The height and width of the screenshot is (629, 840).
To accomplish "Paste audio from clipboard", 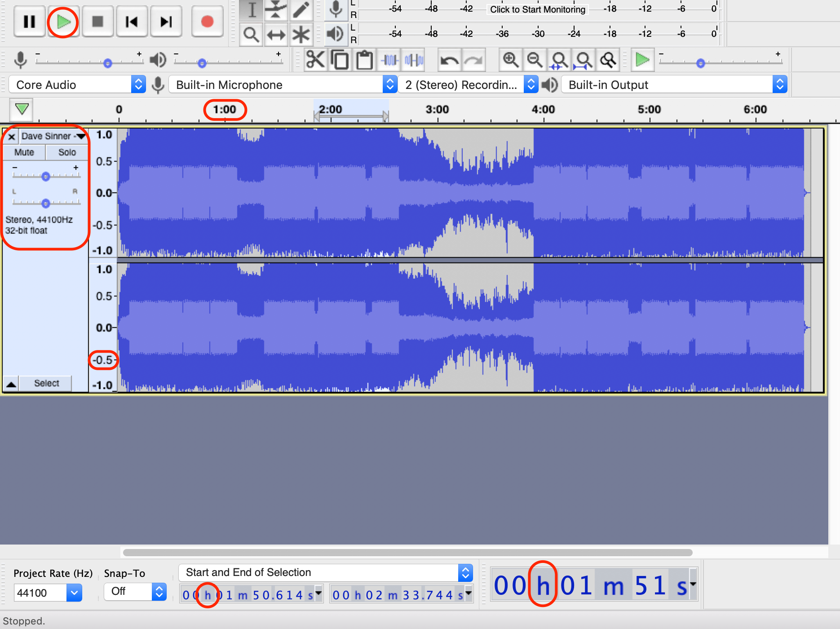I will coord(364,59).
